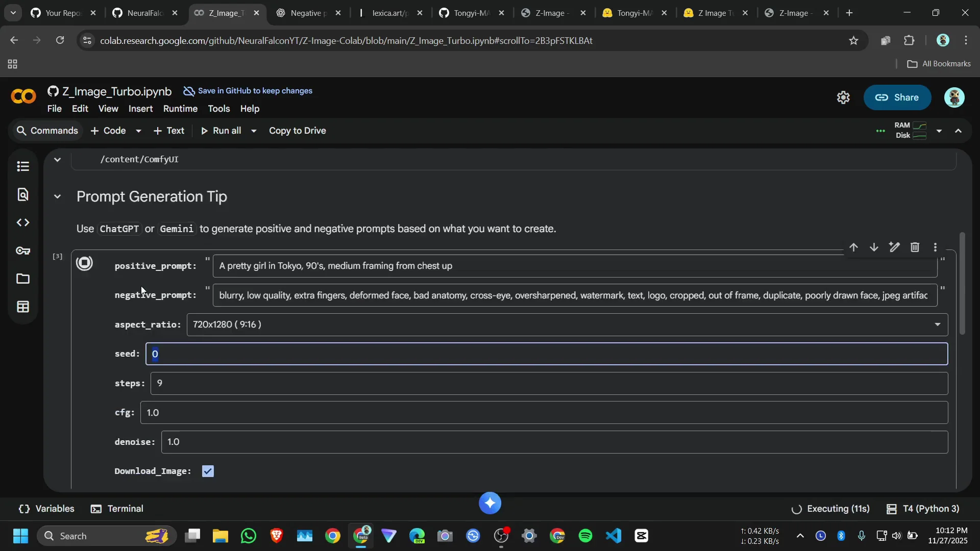
Task: Open the Secrets key icon
Action: pos(23,251)
